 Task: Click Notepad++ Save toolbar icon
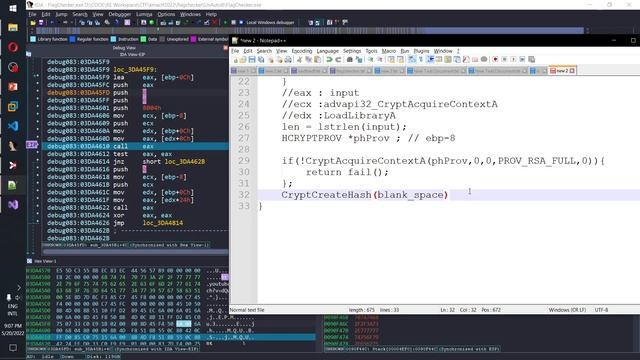point(252,60)
